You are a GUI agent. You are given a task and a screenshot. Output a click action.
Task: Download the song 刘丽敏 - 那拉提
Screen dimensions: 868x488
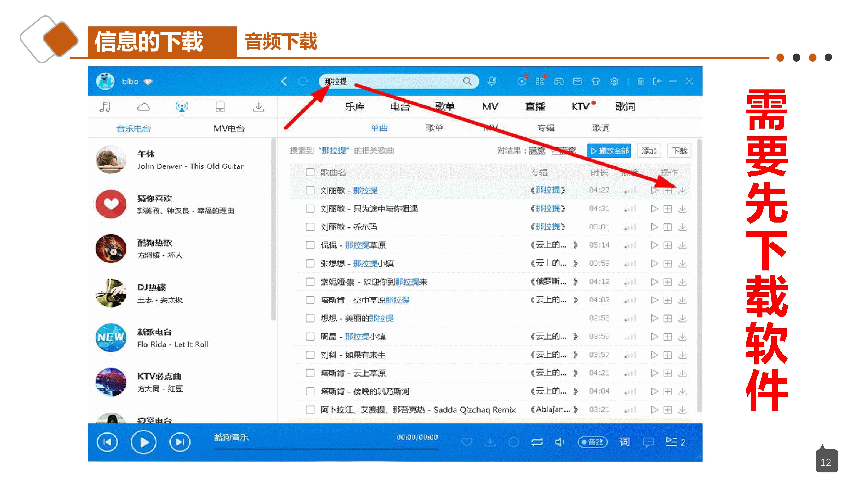[x=682, y=190]
